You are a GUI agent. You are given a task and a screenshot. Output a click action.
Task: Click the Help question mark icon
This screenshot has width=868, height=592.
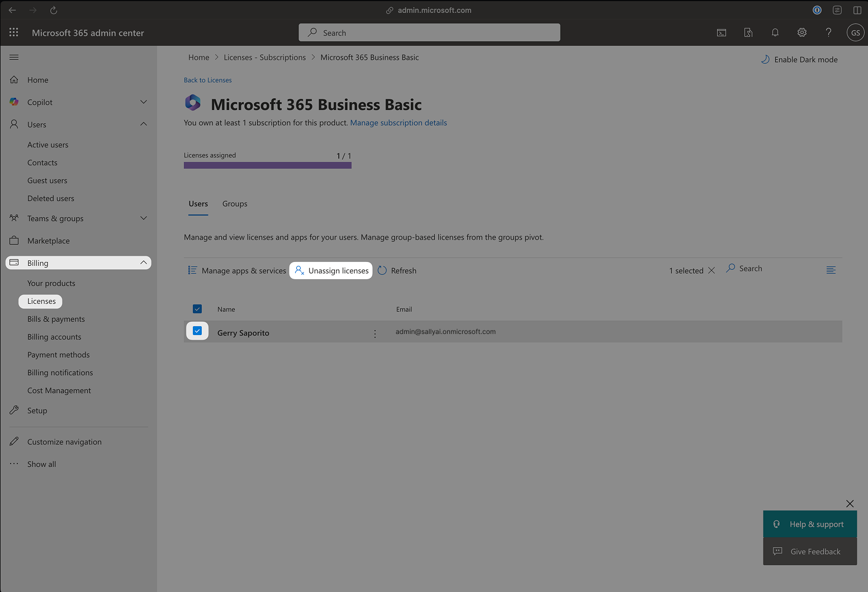coord(829,32)
